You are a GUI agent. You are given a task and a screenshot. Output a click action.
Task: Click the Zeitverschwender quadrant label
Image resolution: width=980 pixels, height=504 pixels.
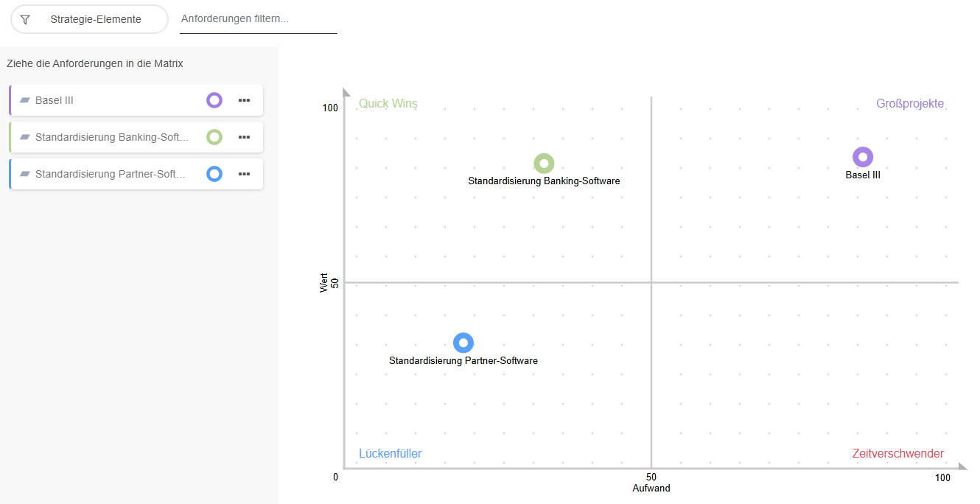(897, 454)
